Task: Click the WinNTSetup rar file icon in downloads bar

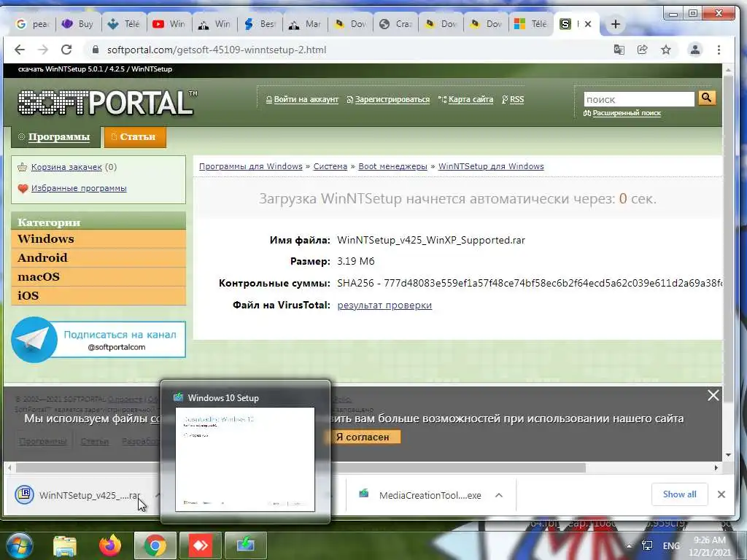Action: pos(24,494)
